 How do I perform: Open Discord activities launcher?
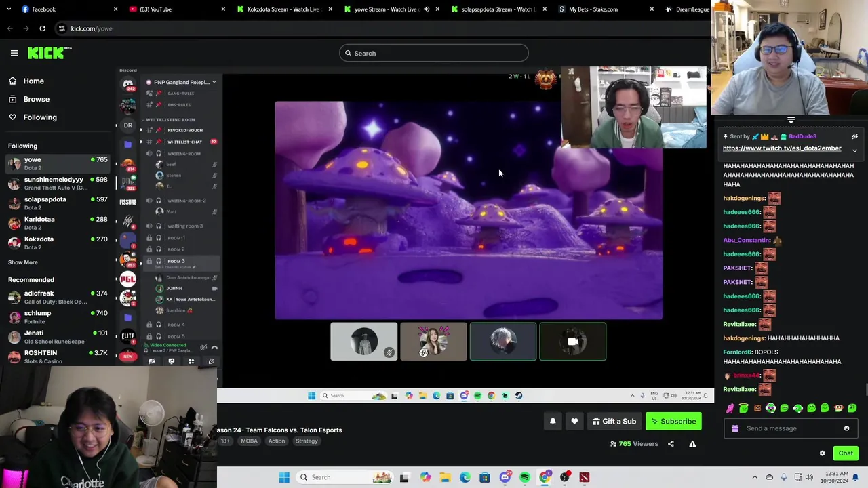(191, 361)
